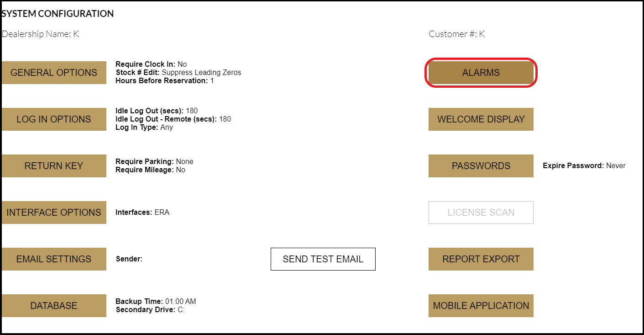Open the PASSWORDS configuration
This screenshot has width=644, height=335.
coord(481,165)
